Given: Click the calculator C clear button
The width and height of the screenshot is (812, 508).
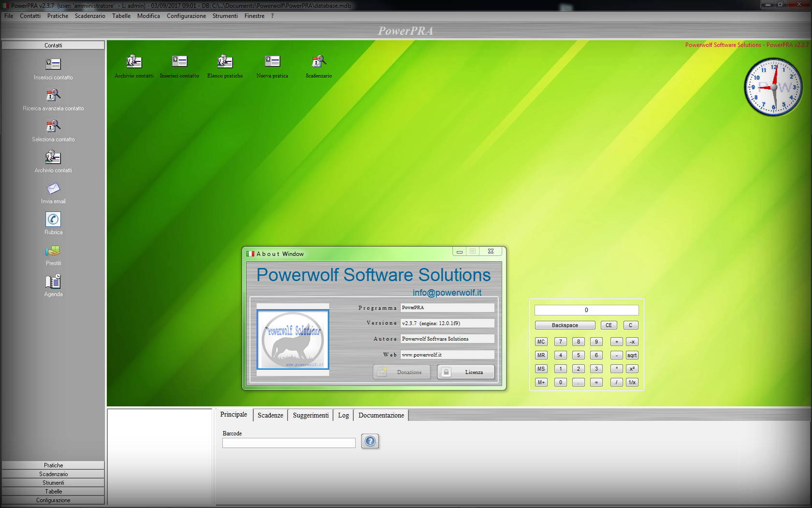Looking at the screenshot, I should pos(630,325).
